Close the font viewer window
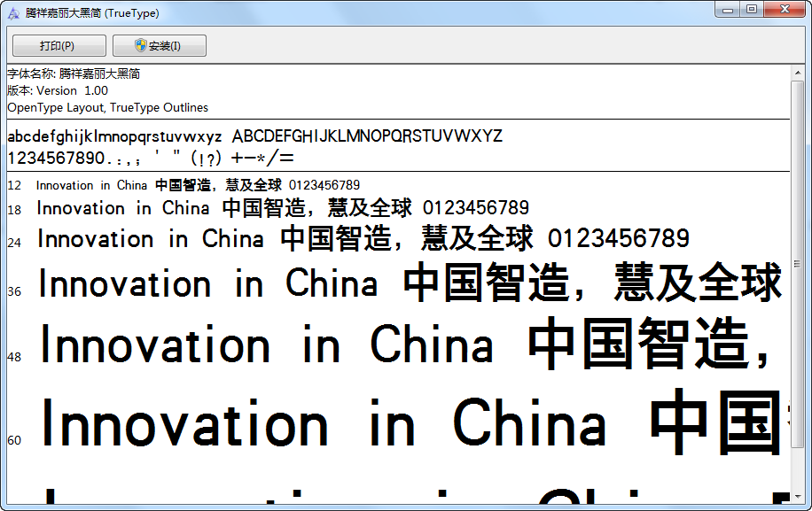This screenshot has height=511, width=812. click(x=785, y=10)
